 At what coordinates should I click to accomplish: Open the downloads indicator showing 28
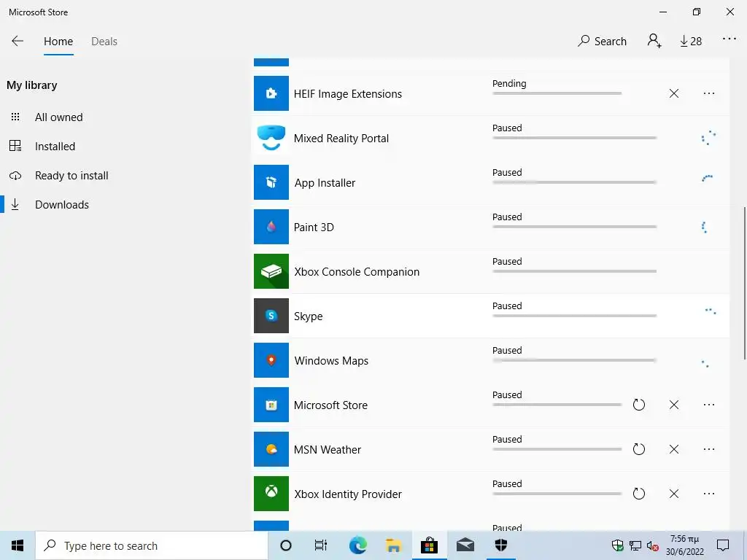point(691,42)
